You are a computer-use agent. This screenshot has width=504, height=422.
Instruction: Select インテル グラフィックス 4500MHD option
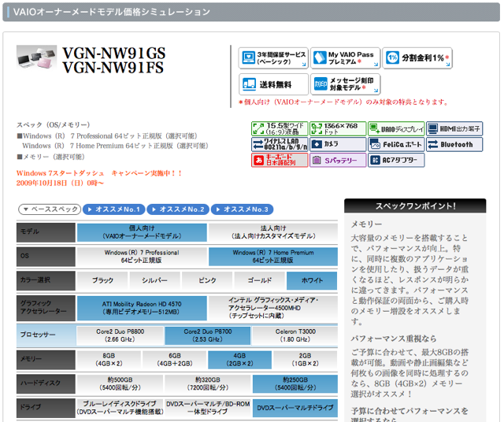[x=273, y=308]
